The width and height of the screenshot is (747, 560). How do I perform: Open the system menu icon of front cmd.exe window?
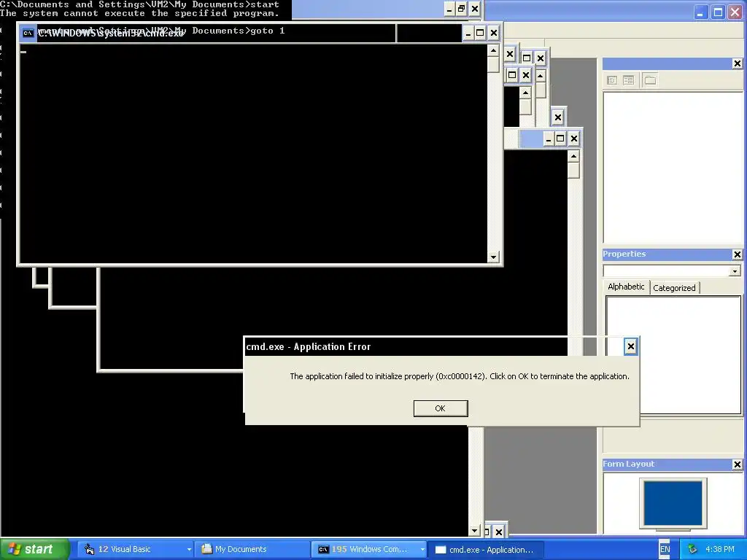[28, 33]
